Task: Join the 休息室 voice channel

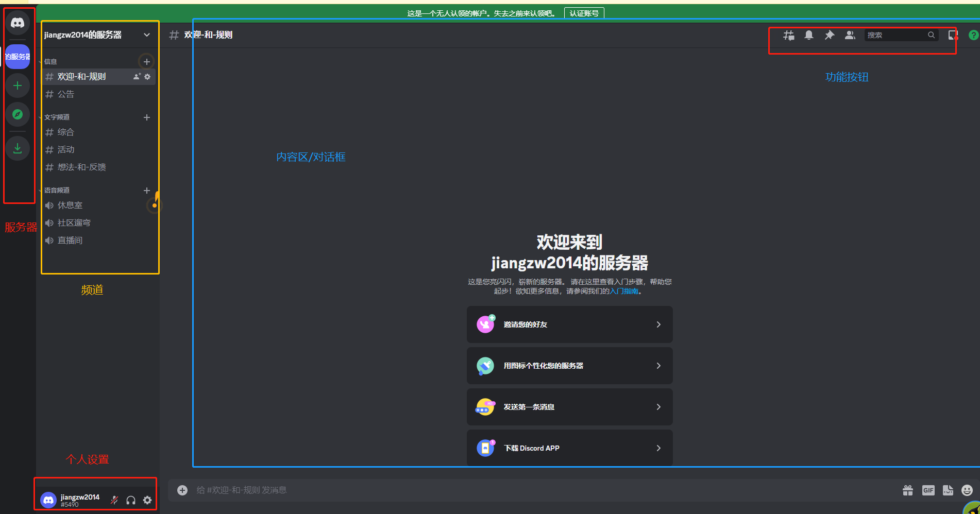Action: coord(98,205)
